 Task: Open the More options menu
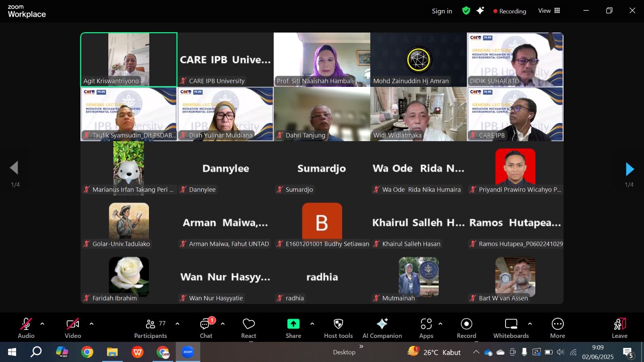pyautogui.click(x=557, y=328)
